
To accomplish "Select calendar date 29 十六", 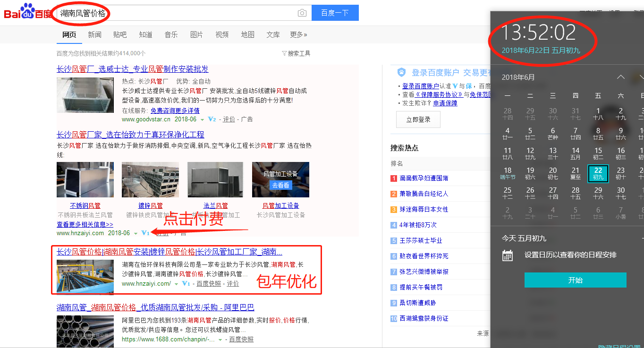I will (598, 193).
